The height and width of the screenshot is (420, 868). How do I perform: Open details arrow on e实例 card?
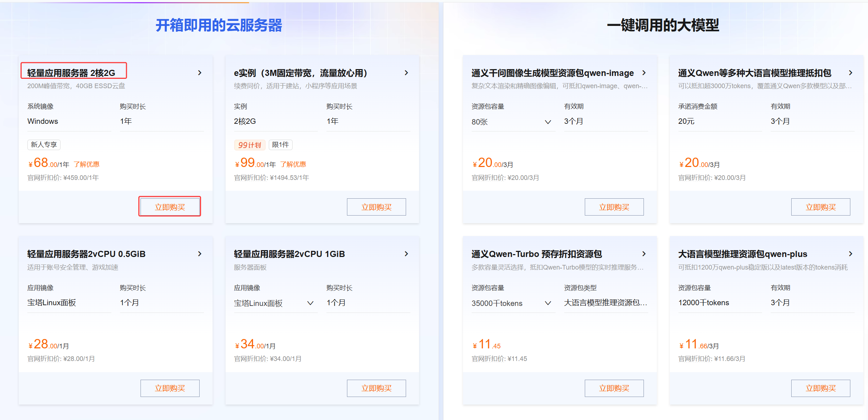pos(406,72)
